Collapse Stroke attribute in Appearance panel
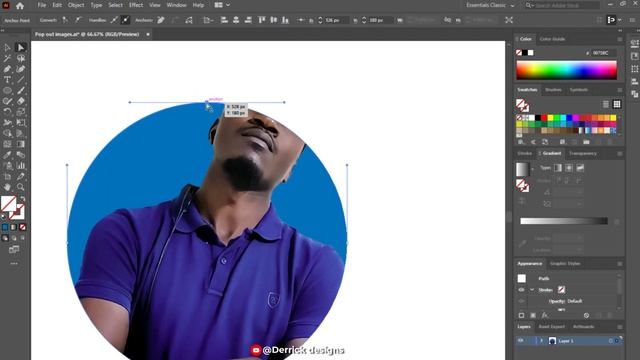 pyautogui.click(x=532, y=290)
